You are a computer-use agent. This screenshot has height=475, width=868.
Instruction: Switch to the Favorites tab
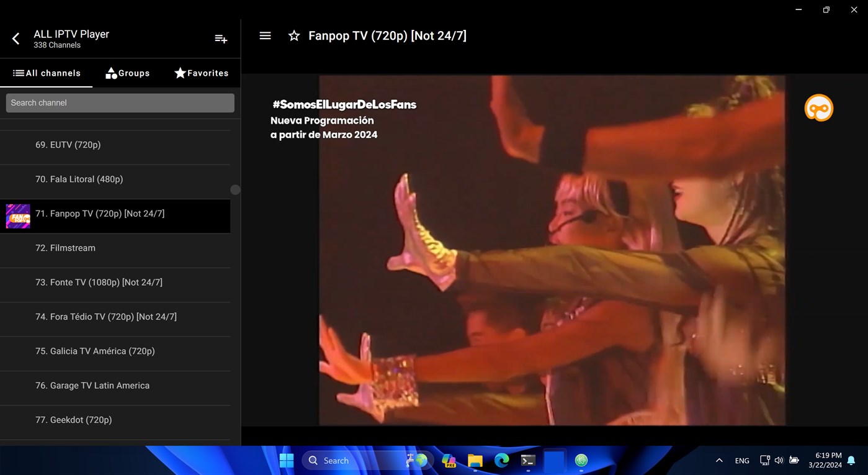[201, 73]
